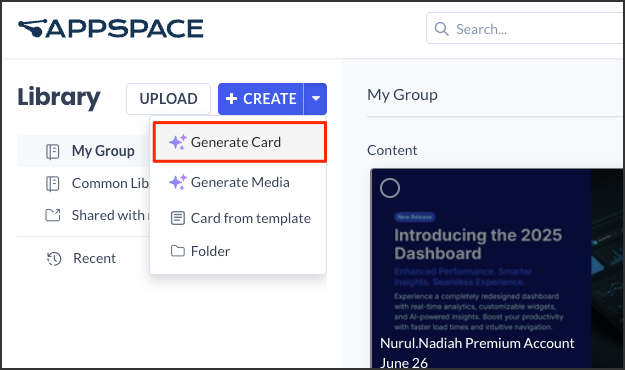Image resolution: width=625 pixels, height=370 pixels.
Task: Click the Shared with me share icon
Action: pyautogui.click(x=53, y=215)
